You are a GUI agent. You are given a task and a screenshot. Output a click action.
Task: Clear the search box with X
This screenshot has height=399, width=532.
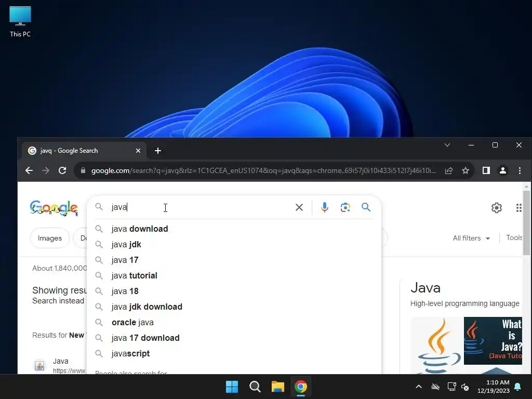coord(299,207)
